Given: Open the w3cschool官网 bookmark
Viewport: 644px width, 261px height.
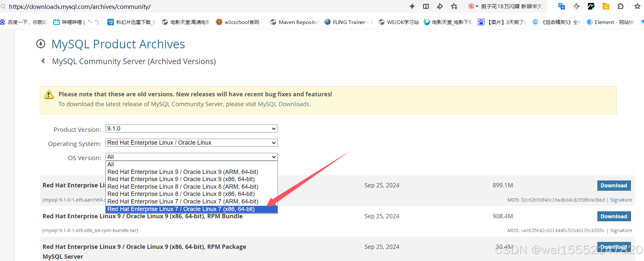Looking at the screenshot, I should tap(239, 22).
